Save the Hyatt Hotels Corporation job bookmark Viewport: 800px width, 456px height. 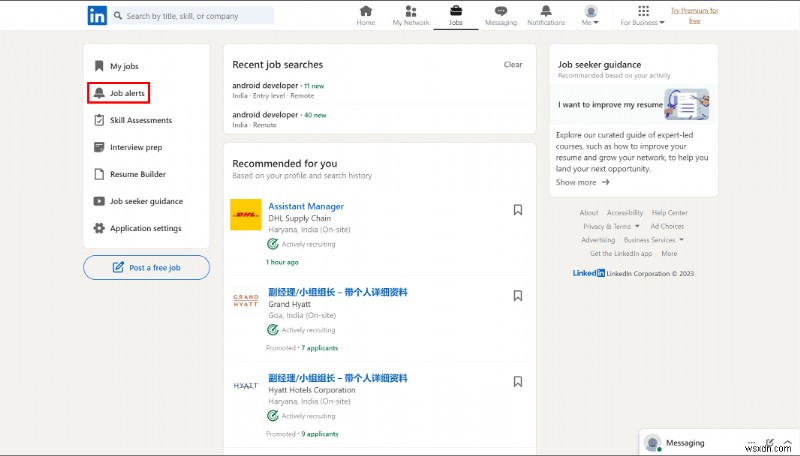click(517, 381)
